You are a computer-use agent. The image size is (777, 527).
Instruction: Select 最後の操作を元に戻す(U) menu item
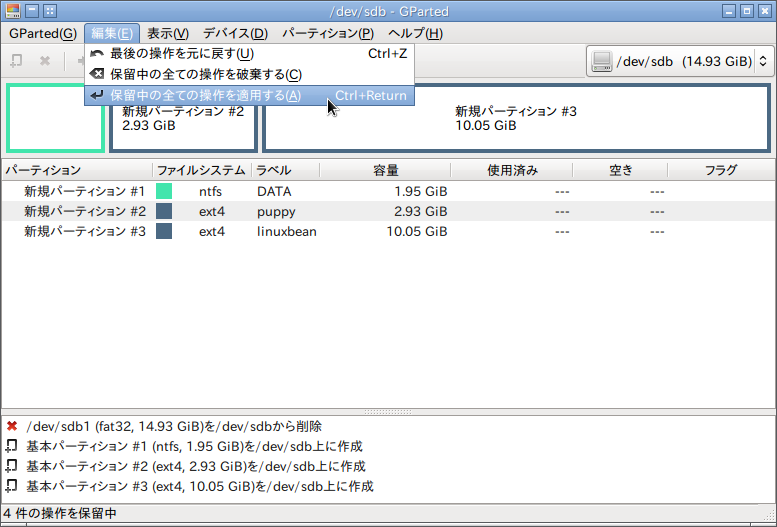pos(249,54)
